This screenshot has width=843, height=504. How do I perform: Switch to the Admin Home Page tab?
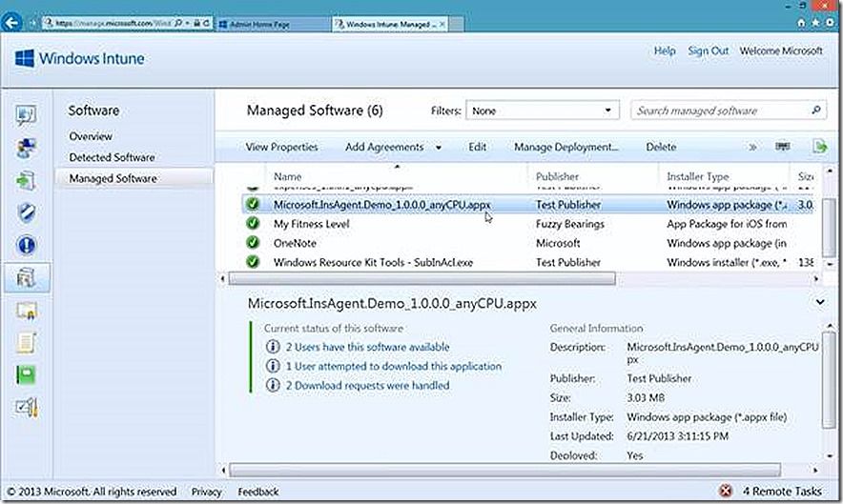(x=273, y=24)
